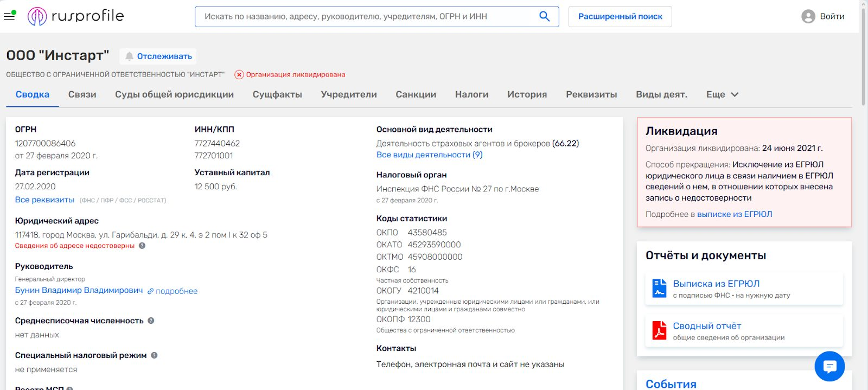Click the magnifier search icon

coord(545,16)
